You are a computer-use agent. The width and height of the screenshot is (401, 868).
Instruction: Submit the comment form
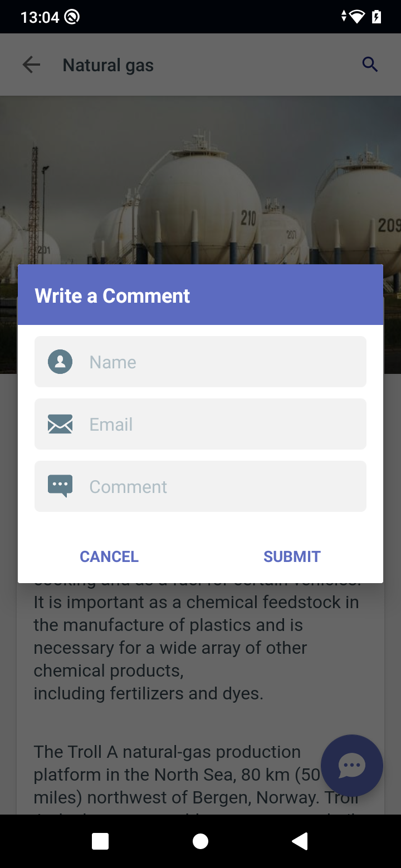tap(292, 556)
